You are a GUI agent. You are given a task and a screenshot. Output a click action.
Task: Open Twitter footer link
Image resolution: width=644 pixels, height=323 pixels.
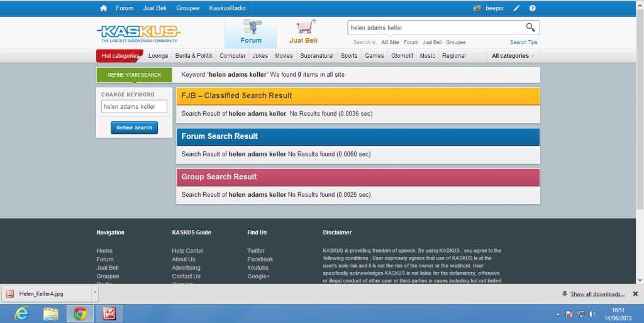click(x=256, y=251)
